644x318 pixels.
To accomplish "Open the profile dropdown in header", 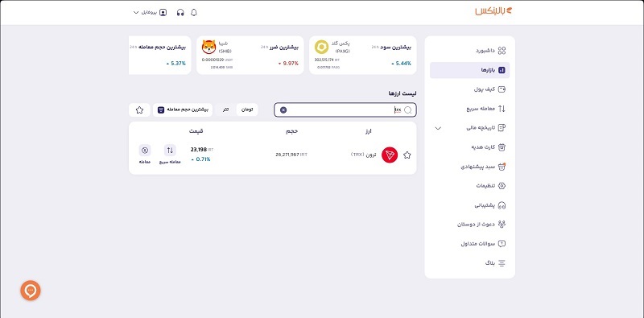I will 150,12.
